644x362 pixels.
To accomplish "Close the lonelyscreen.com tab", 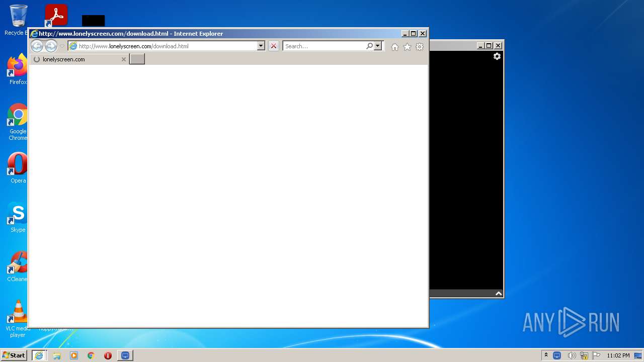I will point(124,59).
